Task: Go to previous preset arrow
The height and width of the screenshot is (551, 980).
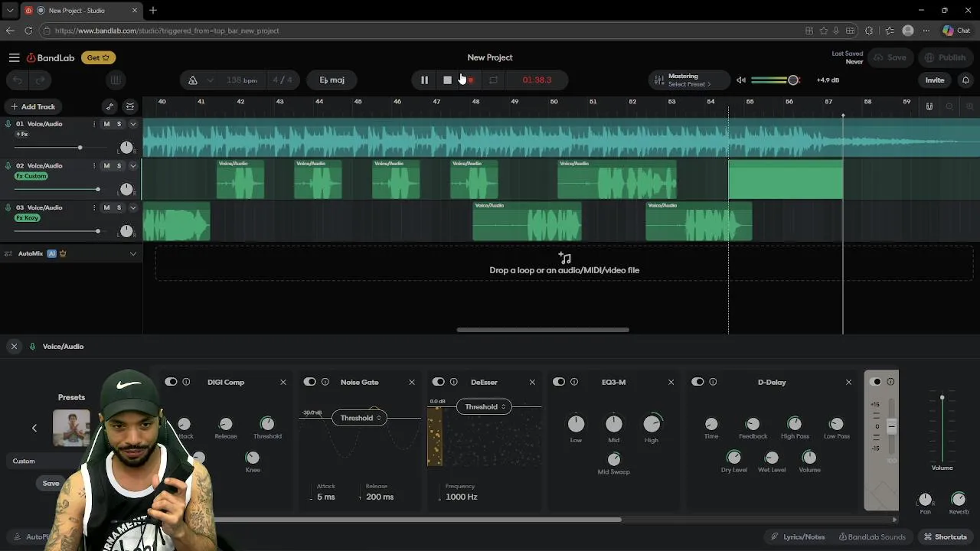Action: pos(34,428)
